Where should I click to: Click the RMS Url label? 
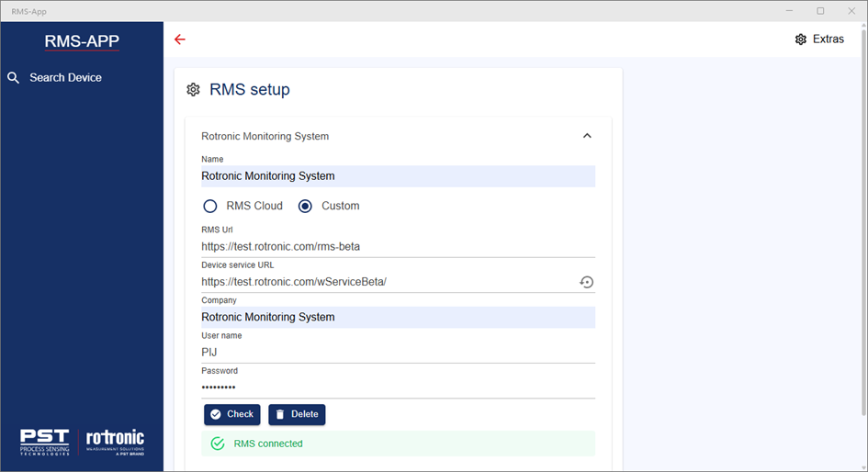pyautogui.click(x=217, y=230)
